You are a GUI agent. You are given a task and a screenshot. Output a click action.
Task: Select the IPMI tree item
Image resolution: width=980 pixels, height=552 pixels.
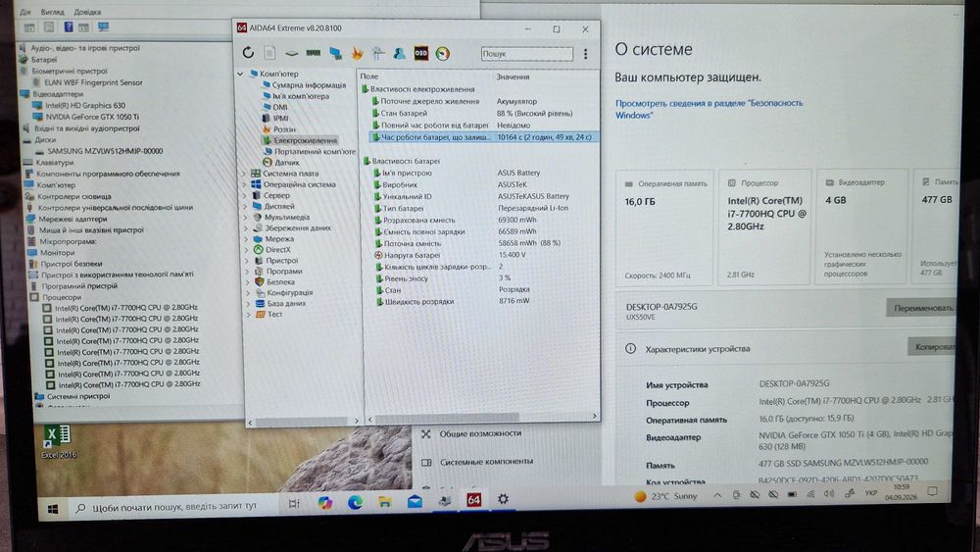click(280, 119)
